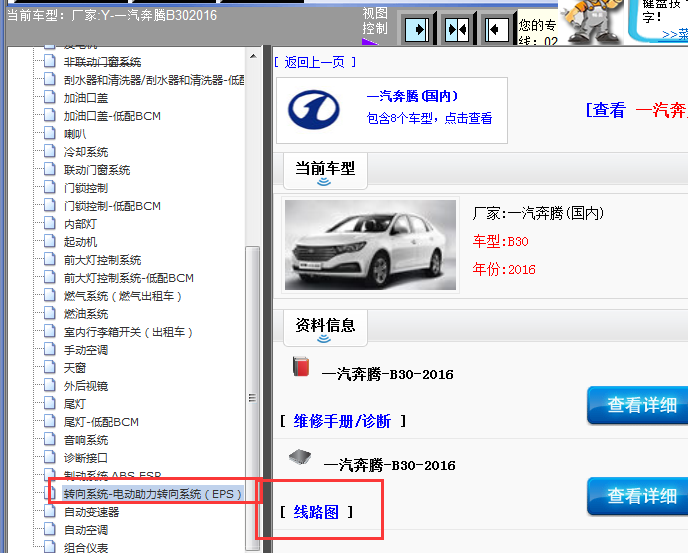This screenshot has height=553, width=688.
Task: Click 查看详细 button for 线路图
Action: [638, 496]
